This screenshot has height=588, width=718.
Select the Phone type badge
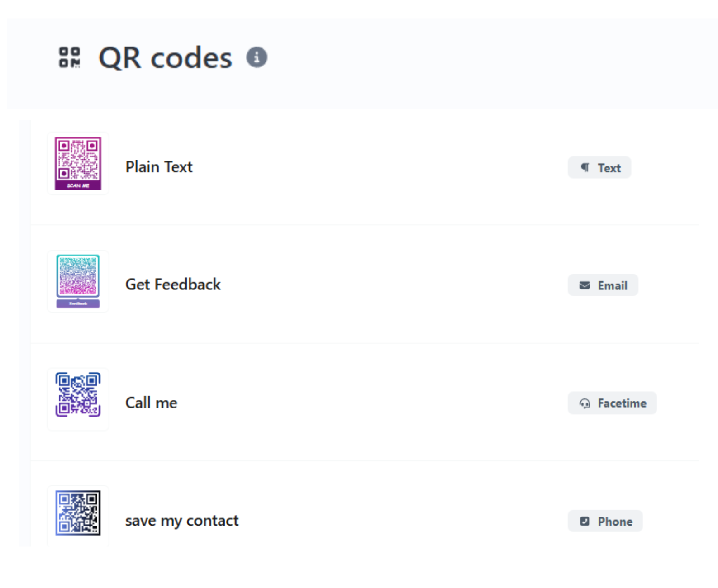click(605, 521)
